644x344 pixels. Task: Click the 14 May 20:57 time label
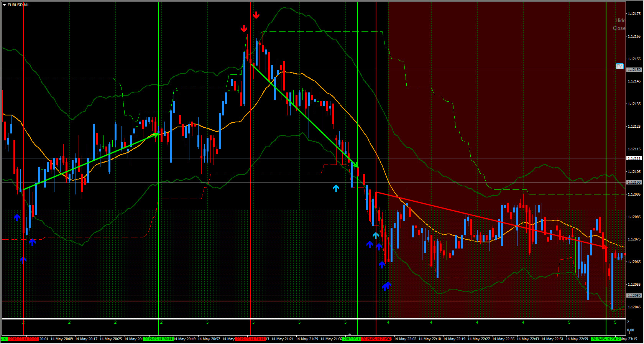[209, 339]
